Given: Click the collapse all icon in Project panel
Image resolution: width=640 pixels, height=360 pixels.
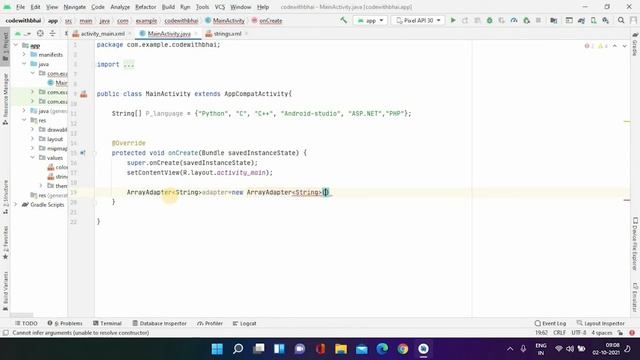Looking at the screenshot, I should point(52,33).
